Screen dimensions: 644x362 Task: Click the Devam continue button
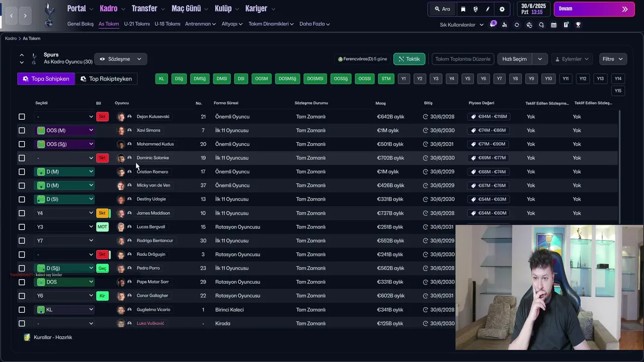[x=594, y=9]
